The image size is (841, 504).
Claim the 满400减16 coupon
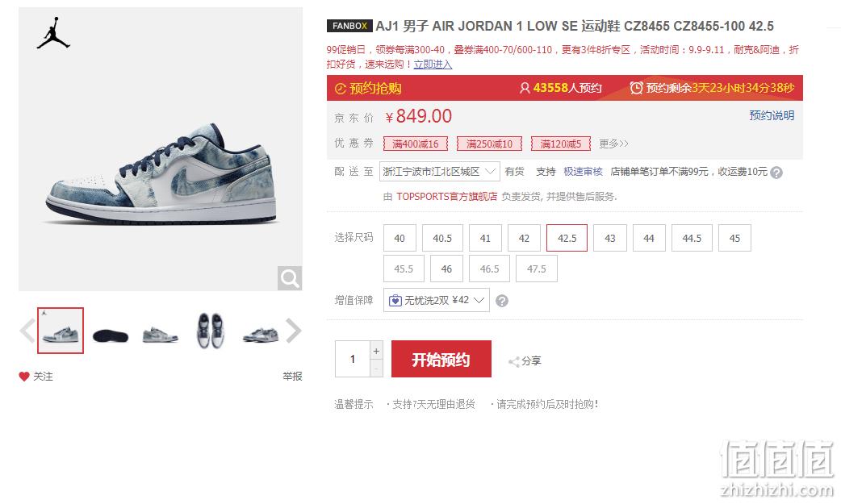(415, 144)
